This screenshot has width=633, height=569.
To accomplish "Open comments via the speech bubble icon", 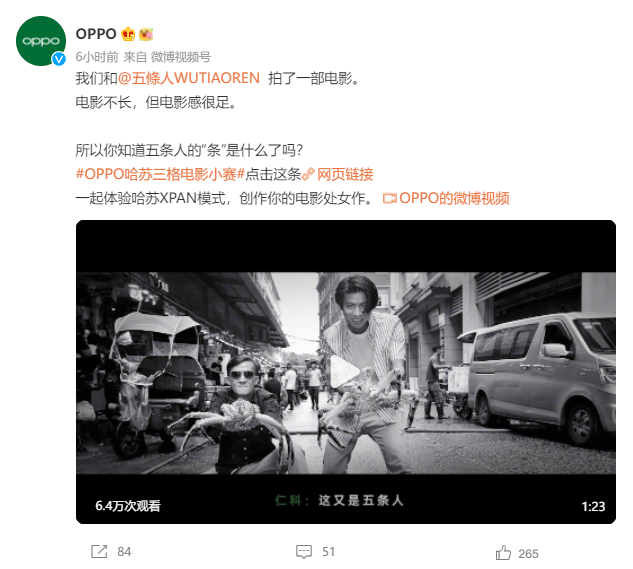I will [x=304, y=552].
